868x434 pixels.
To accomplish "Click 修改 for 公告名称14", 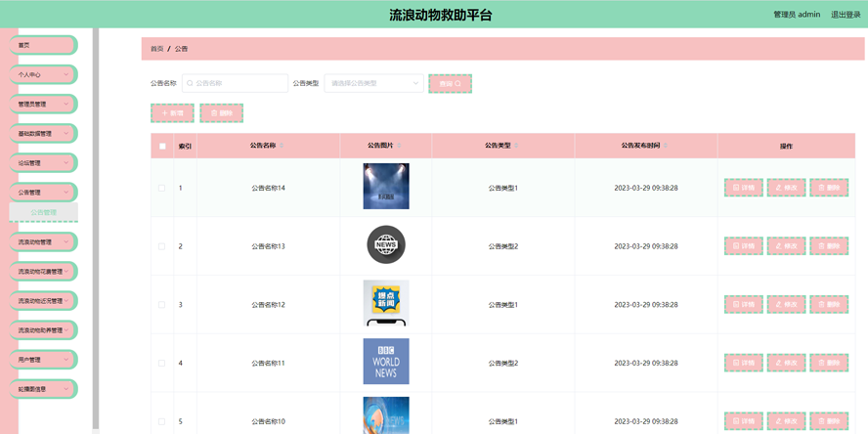I will (x=786, y=188).
